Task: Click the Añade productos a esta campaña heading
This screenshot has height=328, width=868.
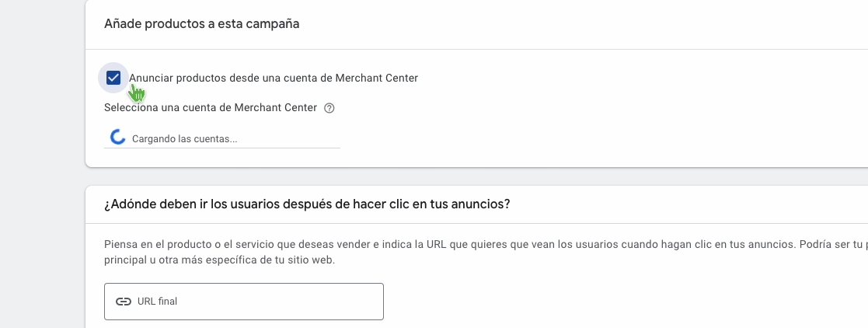Action: click(x=202, y=24)
